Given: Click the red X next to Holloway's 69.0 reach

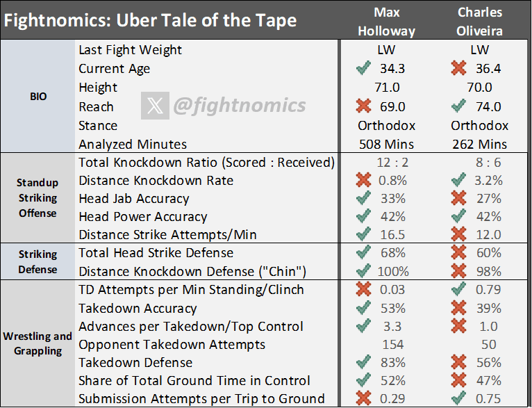Looking at the screenshot, I should click(362, 106).
